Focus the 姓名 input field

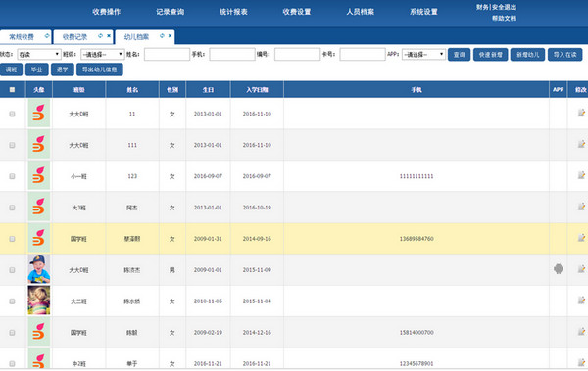tap(167, 55)
